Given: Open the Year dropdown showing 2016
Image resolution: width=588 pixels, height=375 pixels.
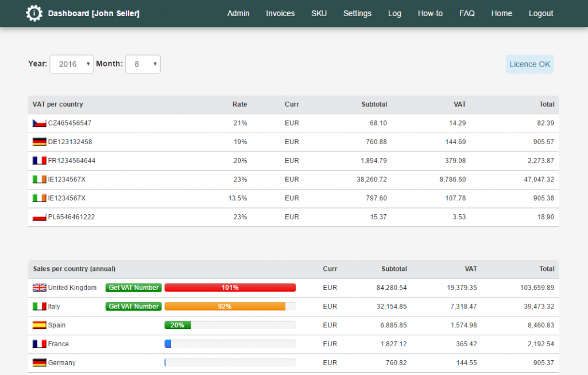Looking at the screenshot, I should [x=71, y=64].
